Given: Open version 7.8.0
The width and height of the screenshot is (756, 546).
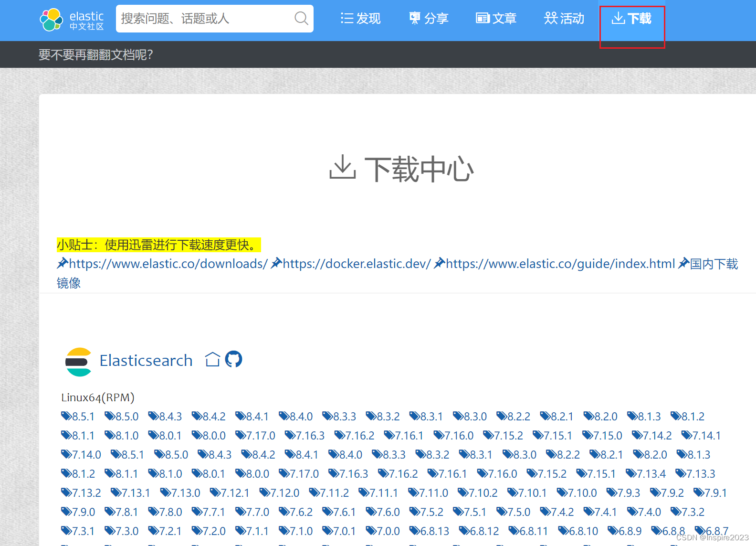Looking at the screenshot, I should pyautogui.click(x=165, y=512).
